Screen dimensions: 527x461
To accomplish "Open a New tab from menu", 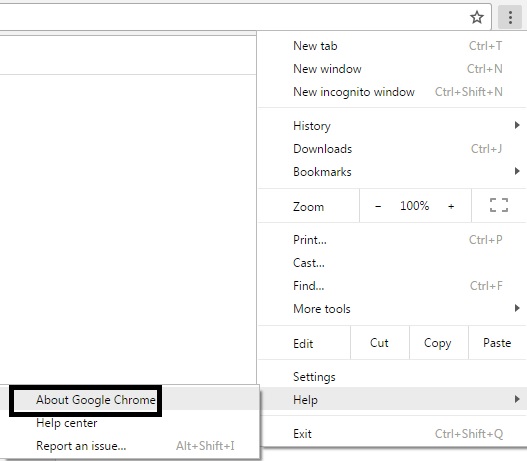I will click(x=392, y=46).
